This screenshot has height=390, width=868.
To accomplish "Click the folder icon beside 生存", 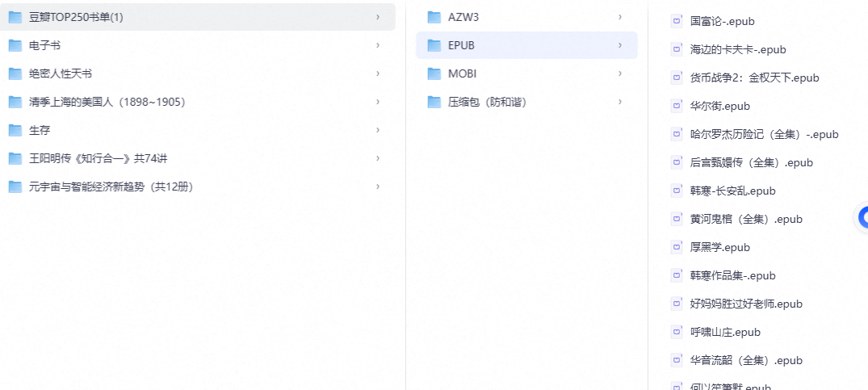I will (x=15, y=130).
